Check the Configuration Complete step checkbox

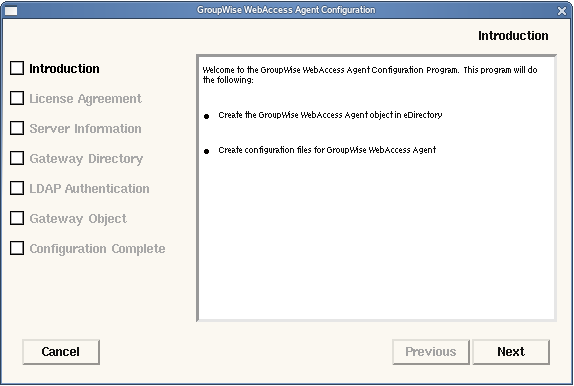pos(17,248)
